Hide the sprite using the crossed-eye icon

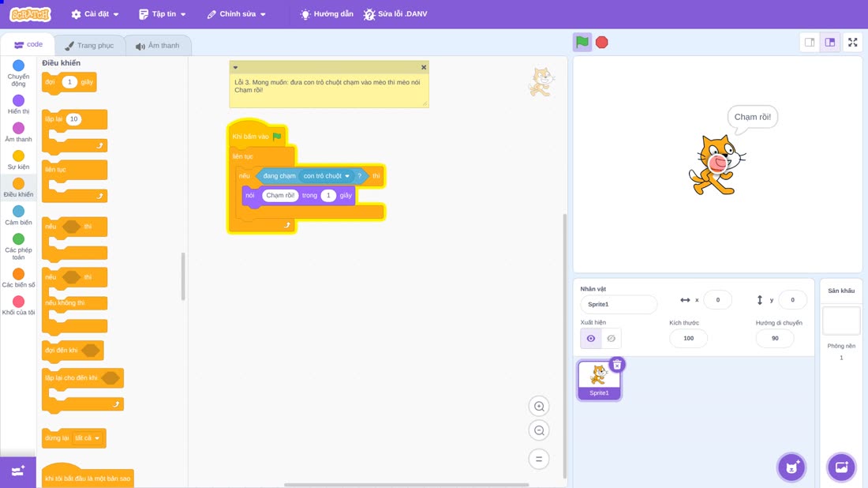click(611, 339)
